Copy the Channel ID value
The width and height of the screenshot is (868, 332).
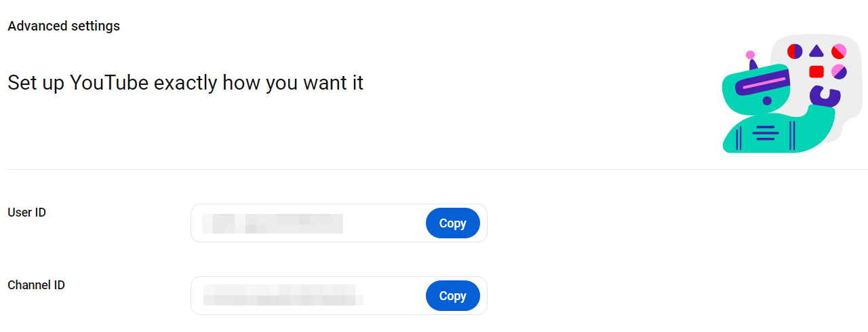coord(452,296)
